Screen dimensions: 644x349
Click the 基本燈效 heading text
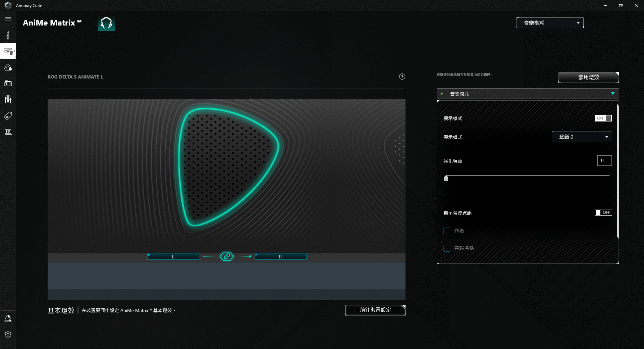tap(61, 310)
